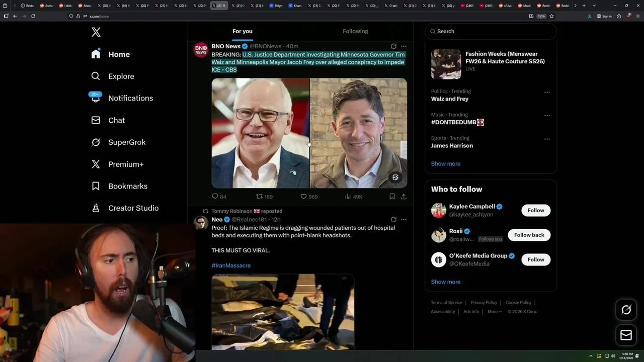Image resolution: width=644 pixels, height=362 pixels.
Task: Open Notifications with 20+ badge
Action: coord(121,98)
